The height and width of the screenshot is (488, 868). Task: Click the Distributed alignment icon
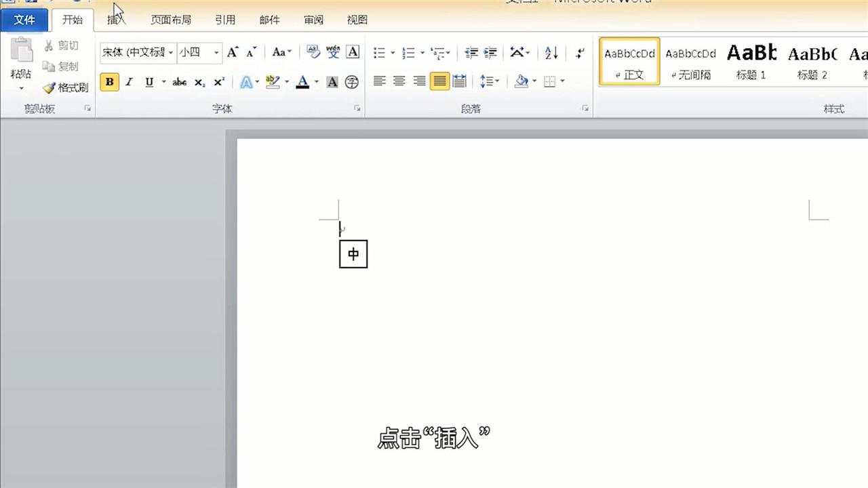tap(459, 81)
